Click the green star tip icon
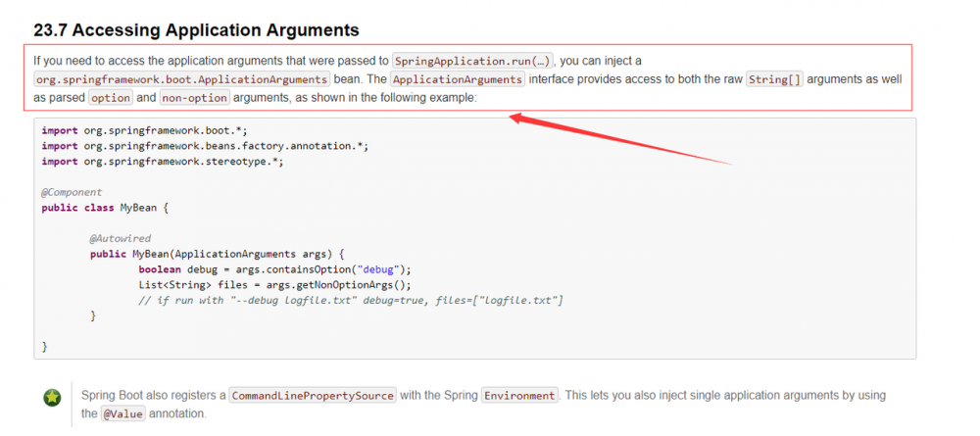The width and height of the screenshot is (980, 436). [53, 397]
